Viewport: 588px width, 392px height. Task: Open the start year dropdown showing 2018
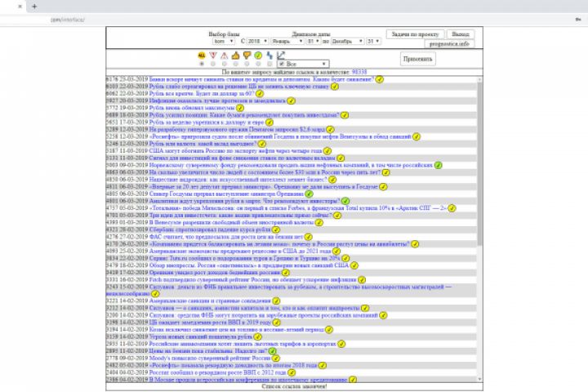tap(257, 42)
